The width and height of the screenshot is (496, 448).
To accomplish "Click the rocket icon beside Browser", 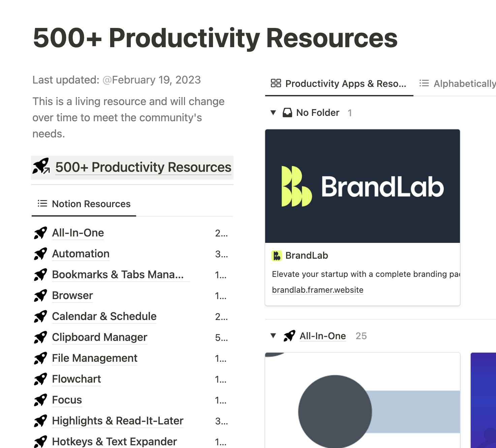I will click(40, 296).
